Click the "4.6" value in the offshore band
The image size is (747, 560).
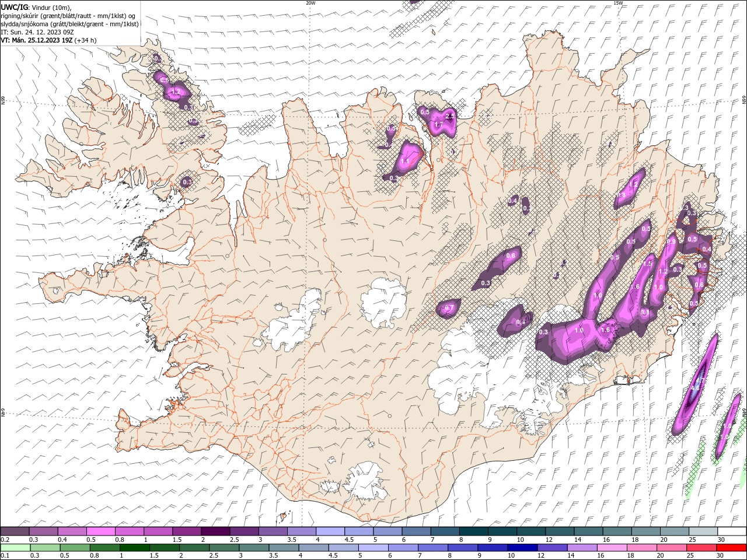[694, 388]
